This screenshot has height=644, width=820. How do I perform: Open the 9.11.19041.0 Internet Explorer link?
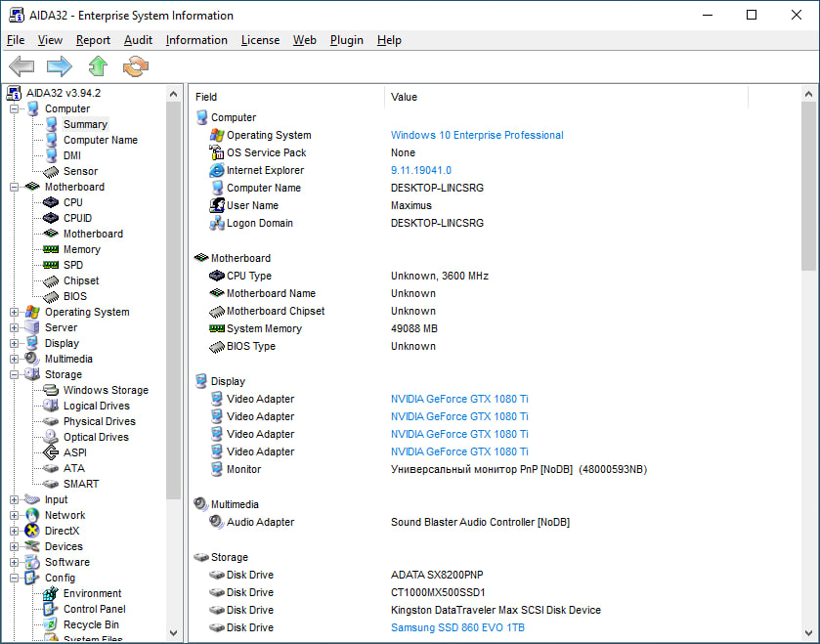pos(421,170)
